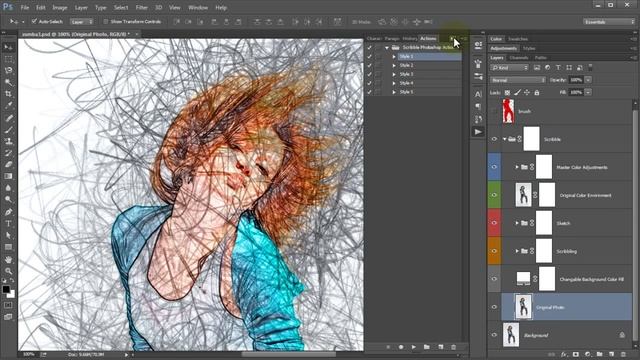Open the Filter menu
This screenshot has height=360, width=640.
pos(142,7)
